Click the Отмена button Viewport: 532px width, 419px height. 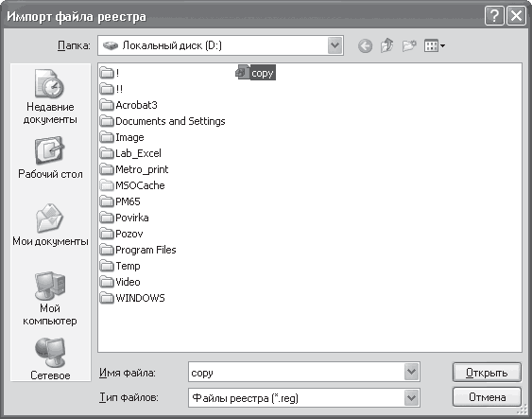point(487,397)
